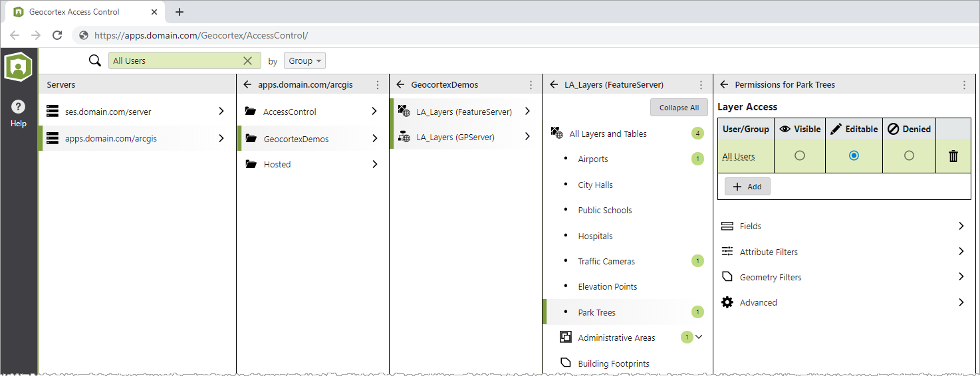Expand LA_Layers (FeatureServer) chevron
The image size is (980, 376).
click(527, 112)
